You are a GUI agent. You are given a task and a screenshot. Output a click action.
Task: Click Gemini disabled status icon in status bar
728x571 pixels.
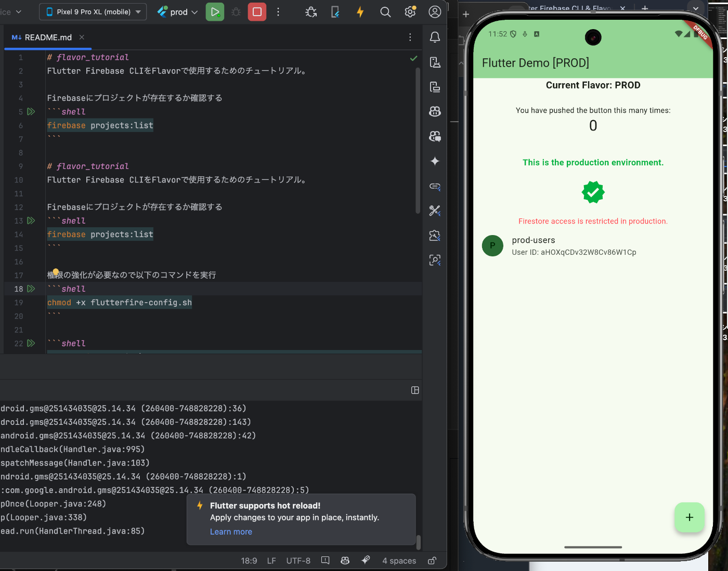(x=366, y=560)
